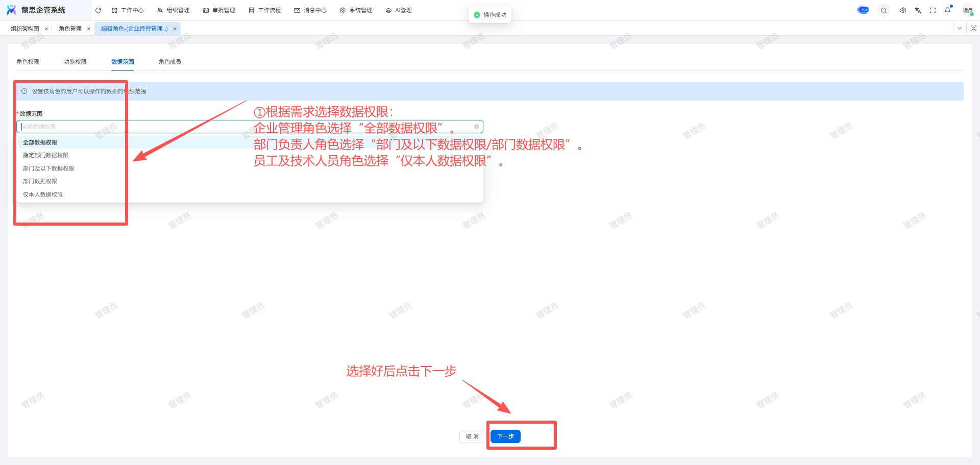
Task: Click the search magnifier icon
Action: pos(884,10)
